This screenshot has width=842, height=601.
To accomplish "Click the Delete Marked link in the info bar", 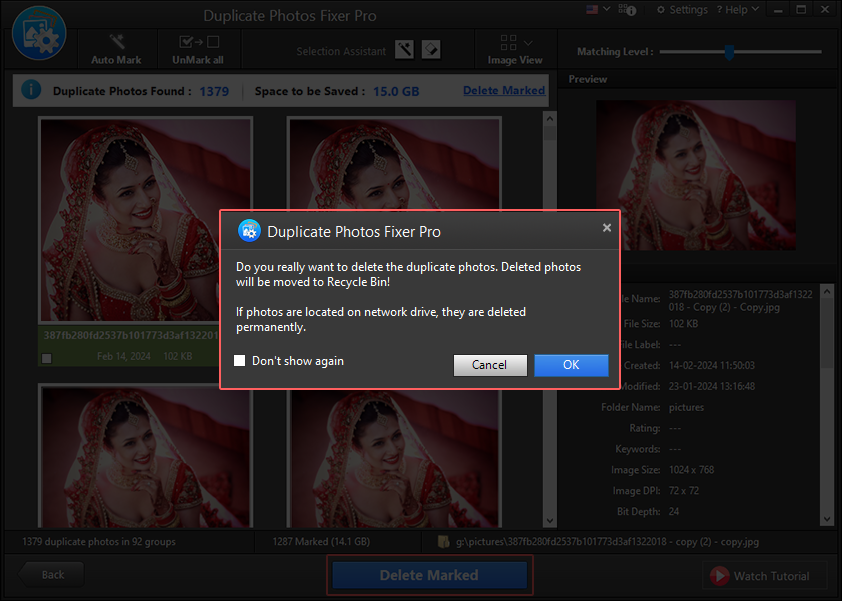I will coord(504,91).
